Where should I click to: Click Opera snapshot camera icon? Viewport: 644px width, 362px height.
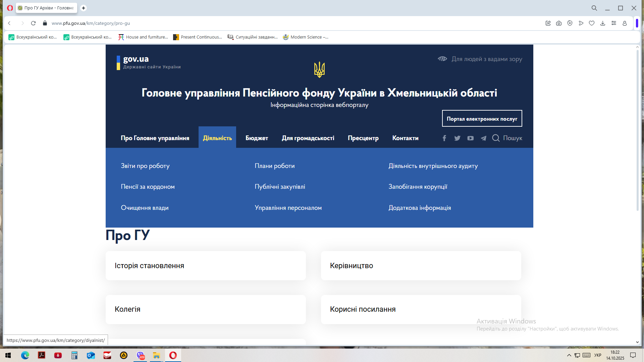pyautogui.click(x=559, y=23)
